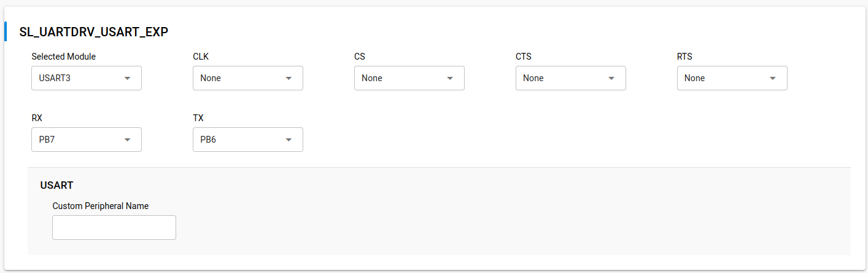868x273 pixels.
Task: Open the RX dropdown showing PB7
Action: [87, 140]
